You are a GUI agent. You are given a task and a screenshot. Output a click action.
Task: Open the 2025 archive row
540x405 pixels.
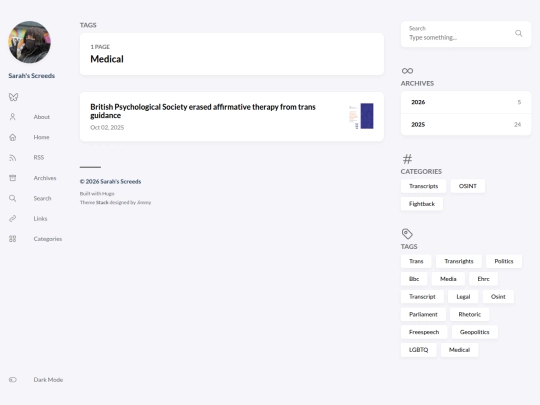pyautogui.click(x=466, y=124)
